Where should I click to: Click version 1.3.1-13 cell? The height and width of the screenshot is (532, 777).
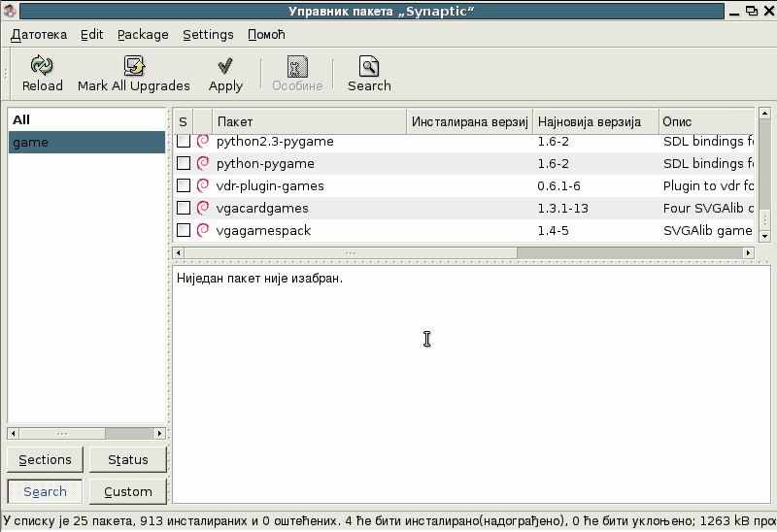[x=563, y=209]
